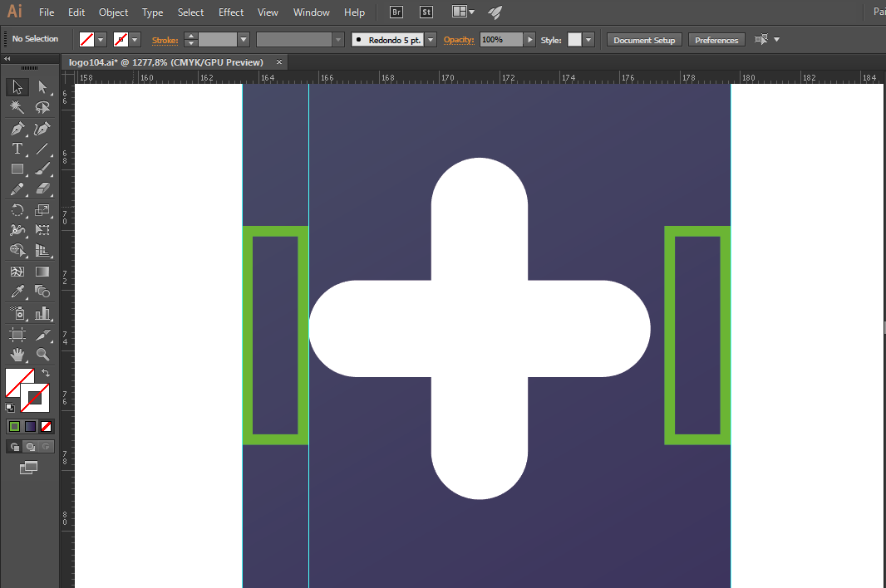Open the File menu

[x=47, y=12]
